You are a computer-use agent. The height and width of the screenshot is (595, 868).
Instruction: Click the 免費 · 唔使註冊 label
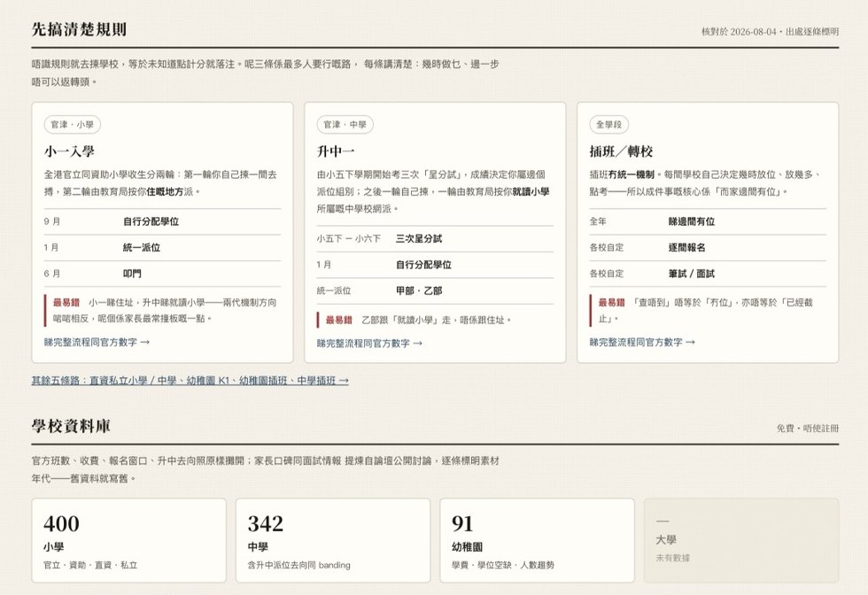pyautogui.click(x=808, y=428)
